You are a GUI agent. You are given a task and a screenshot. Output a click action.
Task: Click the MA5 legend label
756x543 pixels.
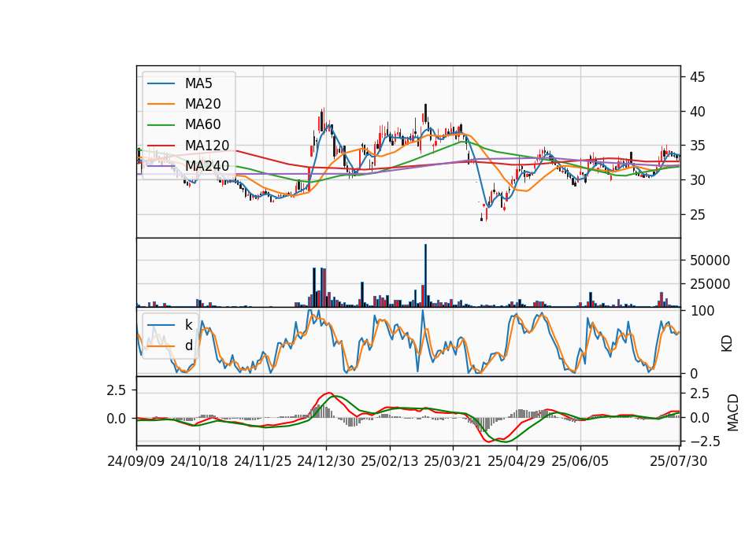click(198, 83)
